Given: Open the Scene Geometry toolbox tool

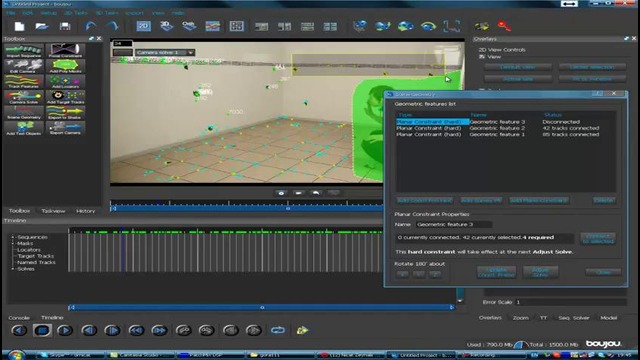Looking at the screenshot, I should (x=24, y=113).
